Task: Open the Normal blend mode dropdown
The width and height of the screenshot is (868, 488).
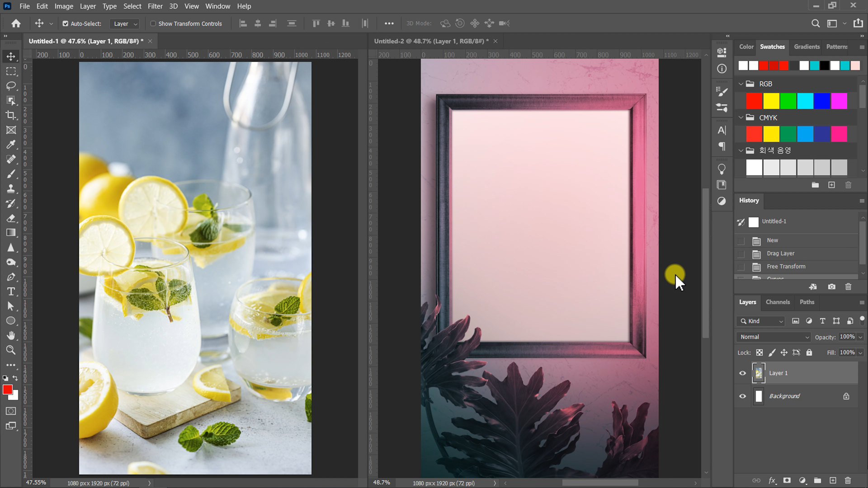Action: (774, 337)
